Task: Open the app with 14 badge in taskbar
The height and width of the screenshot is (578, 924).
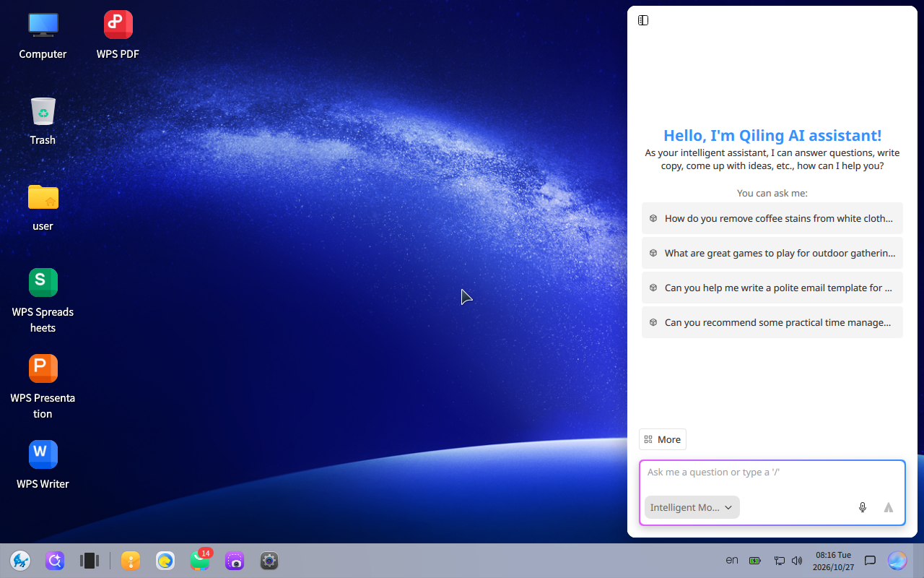Action: 200,561
